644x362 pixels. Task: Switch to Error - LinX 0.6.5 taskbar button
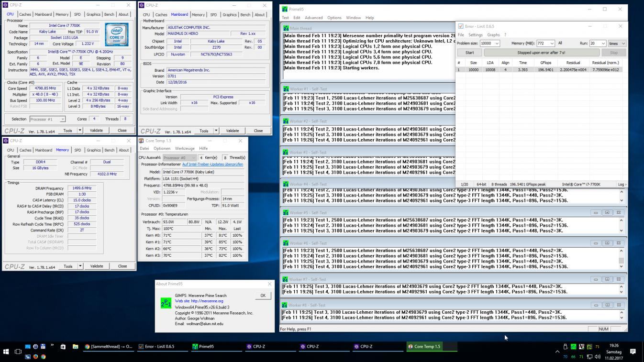162,347
